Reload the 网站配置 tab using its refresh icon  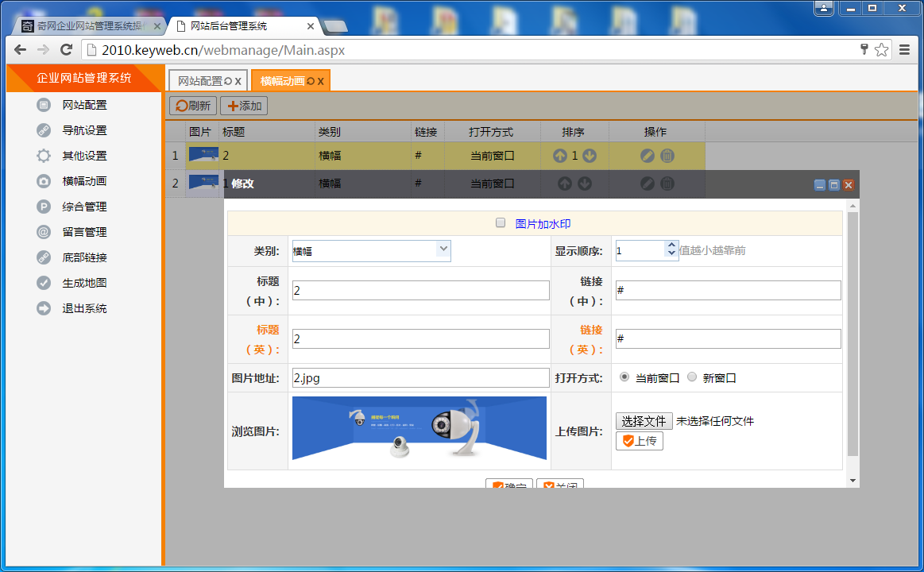228,81
